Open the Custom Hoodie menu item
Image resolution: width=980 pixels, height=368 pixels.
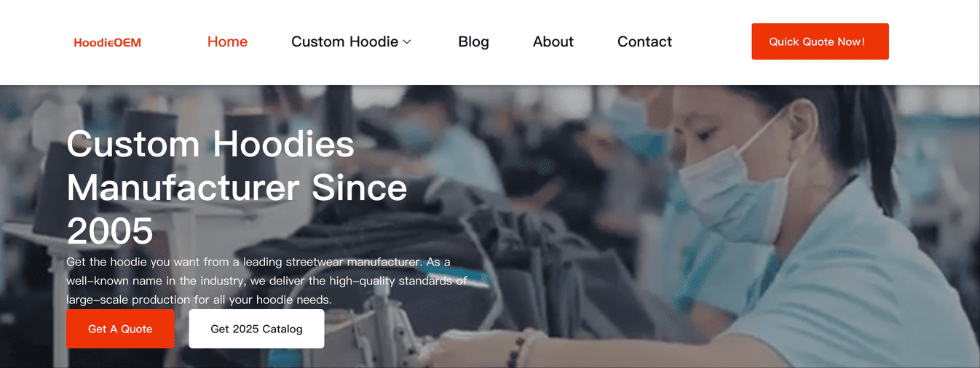[x=344, y=41]
